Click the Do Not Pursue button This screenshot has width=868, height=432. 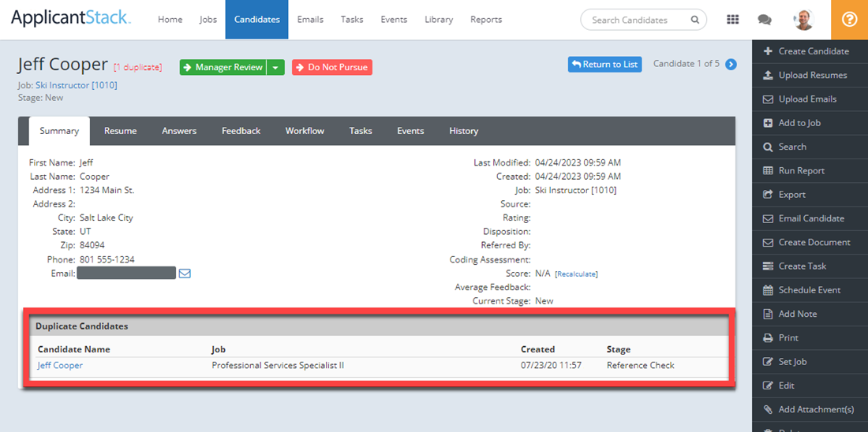coord(332,68)
